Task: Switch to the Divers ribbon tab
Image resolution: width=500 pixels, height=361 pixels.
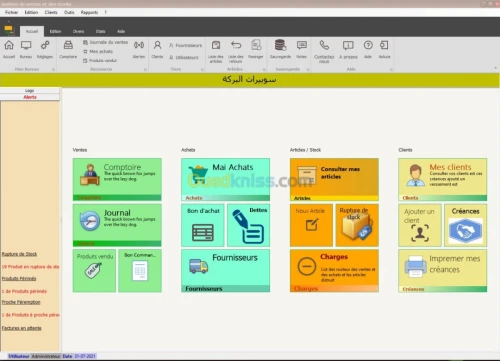Action: click(78, 31)
